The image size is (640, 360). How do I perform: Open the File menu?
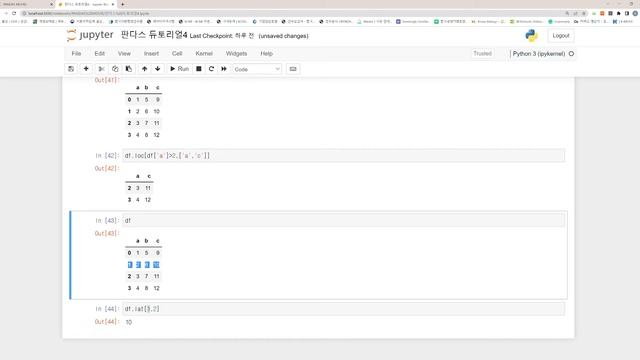coord(76,53)
